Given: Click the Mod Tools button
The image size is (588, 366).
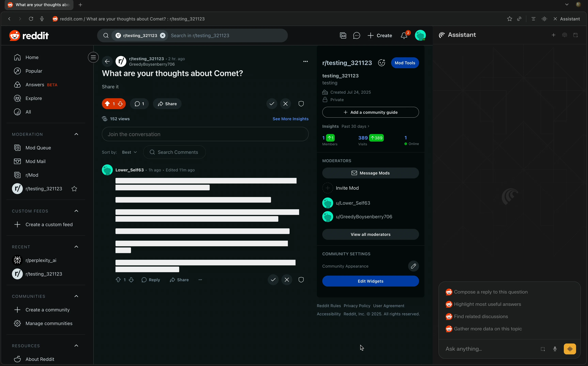Looking at the screenshot, I should (x=405, y=63).
